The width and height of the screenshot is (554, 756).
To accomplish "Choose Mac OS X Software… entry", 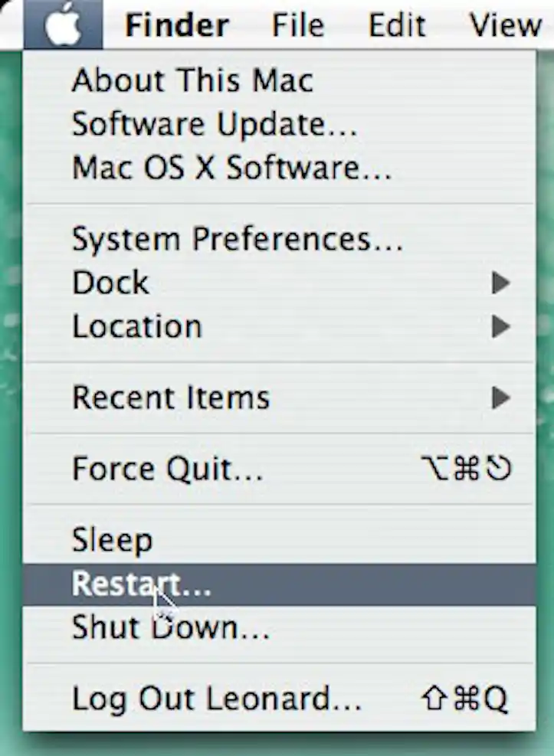I will (279, 168).
